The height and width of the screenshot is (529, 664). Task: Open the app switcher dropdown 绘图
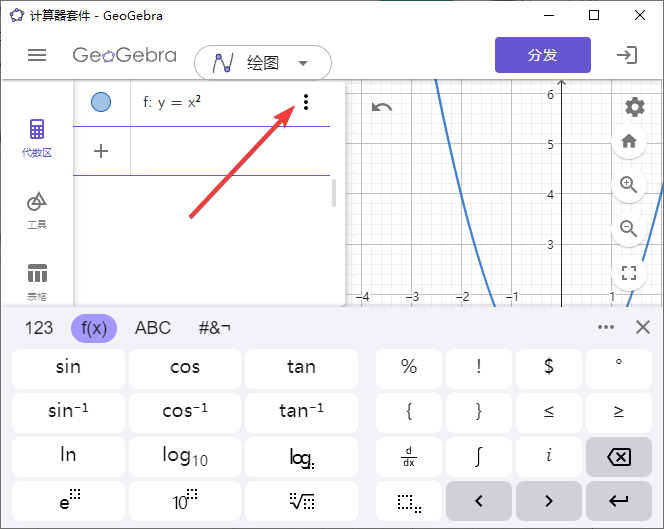(x=263, y=63)
